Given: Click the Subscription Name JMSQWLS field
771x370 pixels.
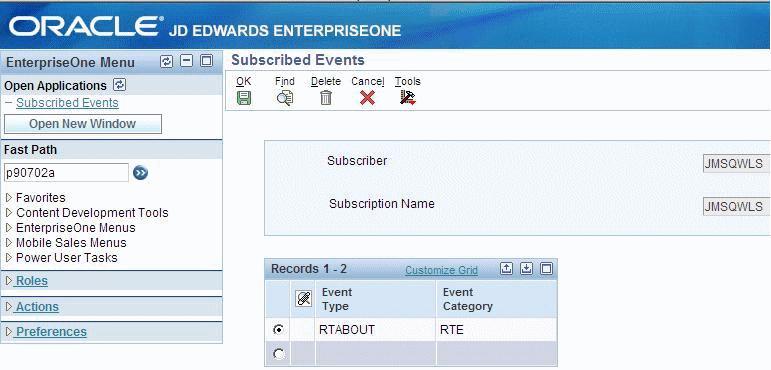Looking at the screenshot, I should pyautogui.click(x=737, y=207).
